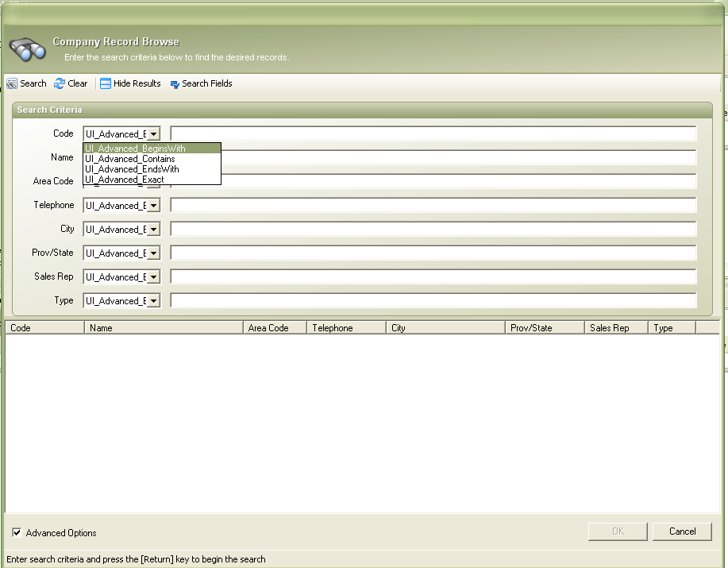Collapse the Code dropdown via its arrow
Viewport: 728px width, 568px height.
pos(153,134)
